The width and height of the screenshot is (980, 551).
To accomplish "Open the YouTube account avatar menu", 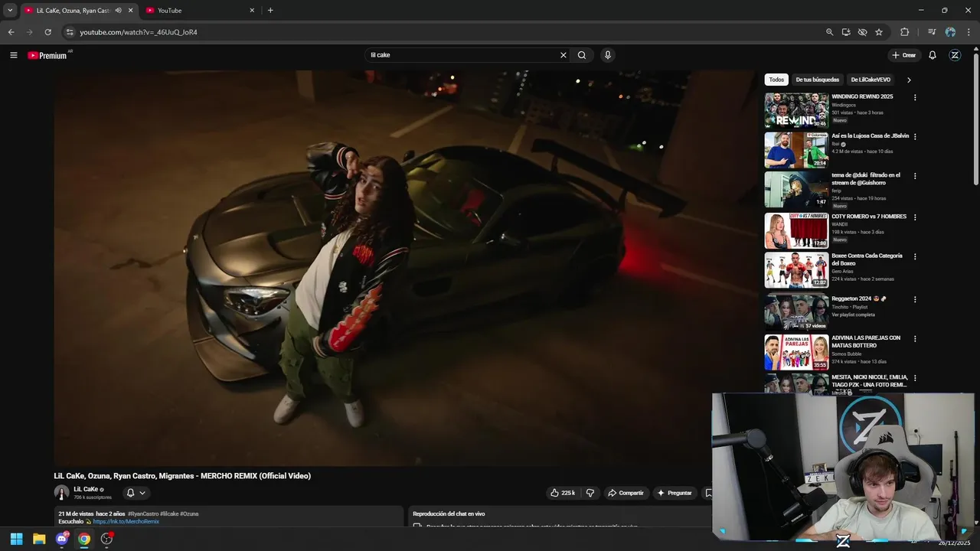I will pyautogui.click(x=955, y=55).
